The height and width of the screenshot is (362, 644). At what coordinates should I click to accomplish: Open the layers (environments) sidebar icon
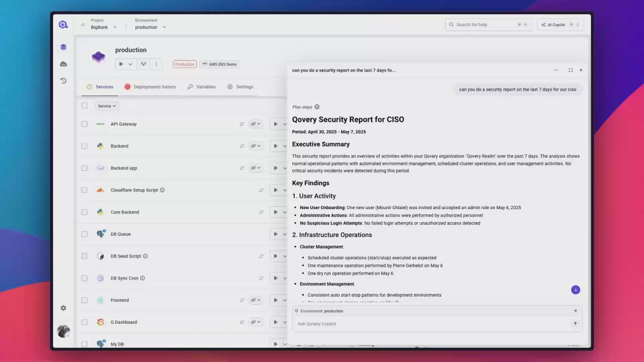pos(63,47)
